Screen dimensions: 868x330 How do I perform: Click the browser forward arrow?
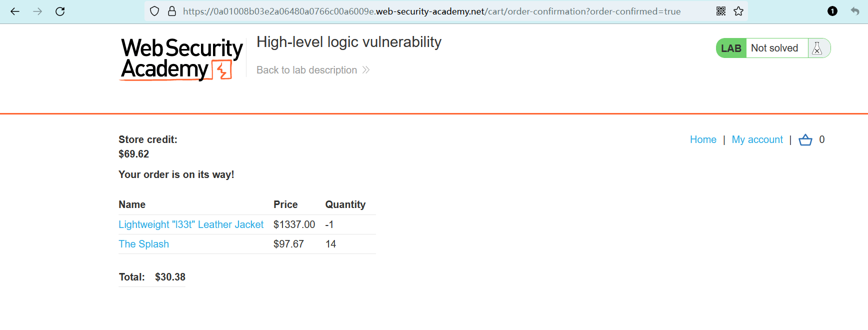37,11
